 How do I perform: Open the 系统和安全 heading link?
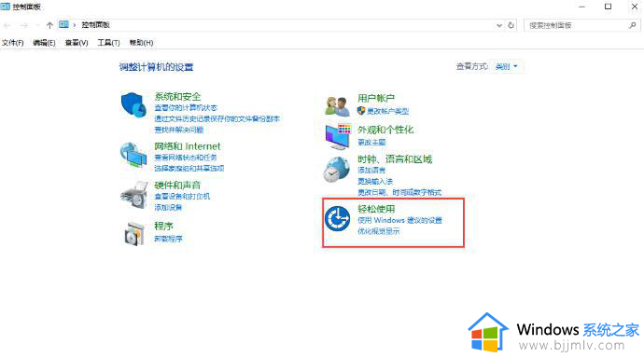pyautogui.click(x=177, y=96)
